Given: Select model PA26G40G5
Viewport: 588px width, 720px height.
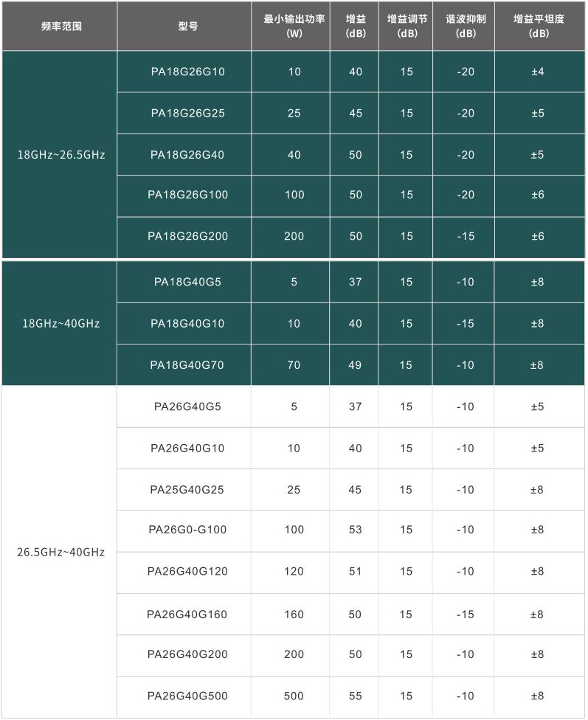Looking at the screenshot, I should [x=187, y=406].
